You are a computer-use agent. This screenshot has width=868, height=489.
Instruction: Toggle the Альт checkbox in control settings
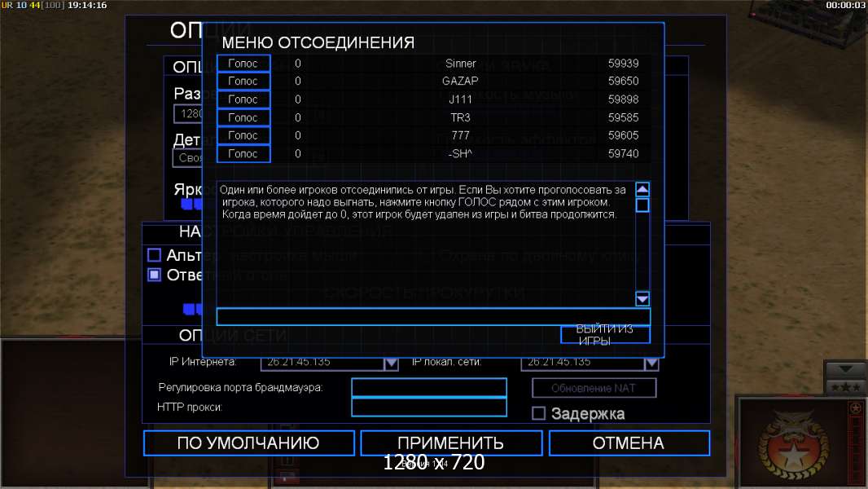(155, 255)
